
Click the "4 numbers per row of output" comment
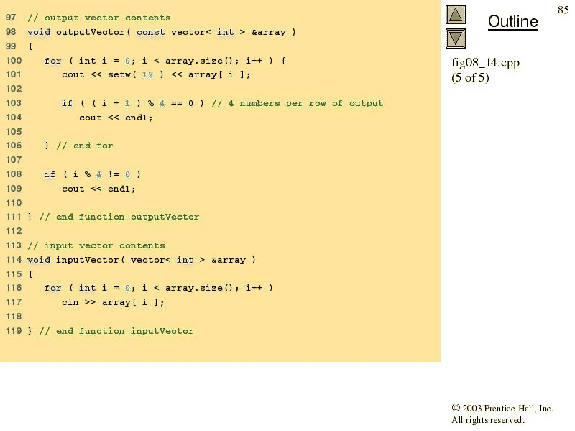pos(297,103)
